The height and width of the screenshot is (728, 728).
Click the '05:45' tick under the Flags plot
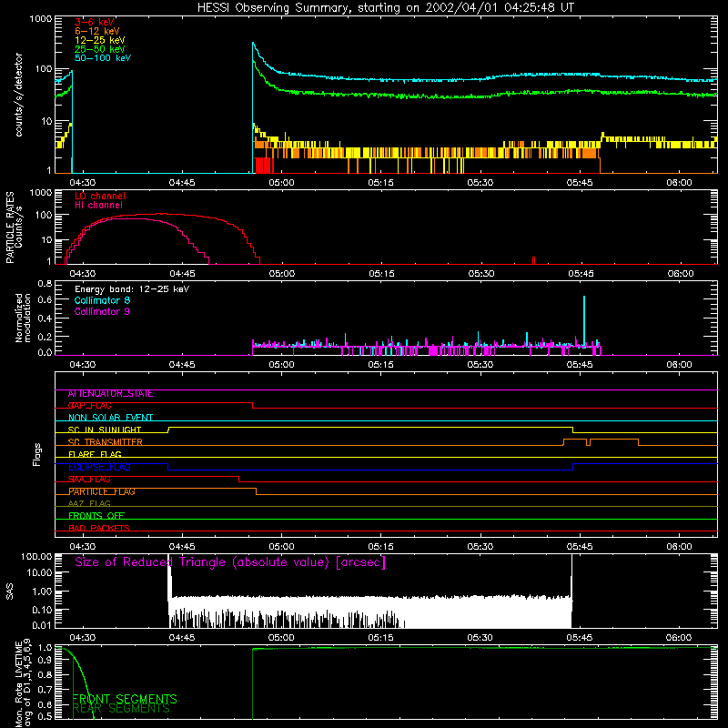(x=580, y=547)
